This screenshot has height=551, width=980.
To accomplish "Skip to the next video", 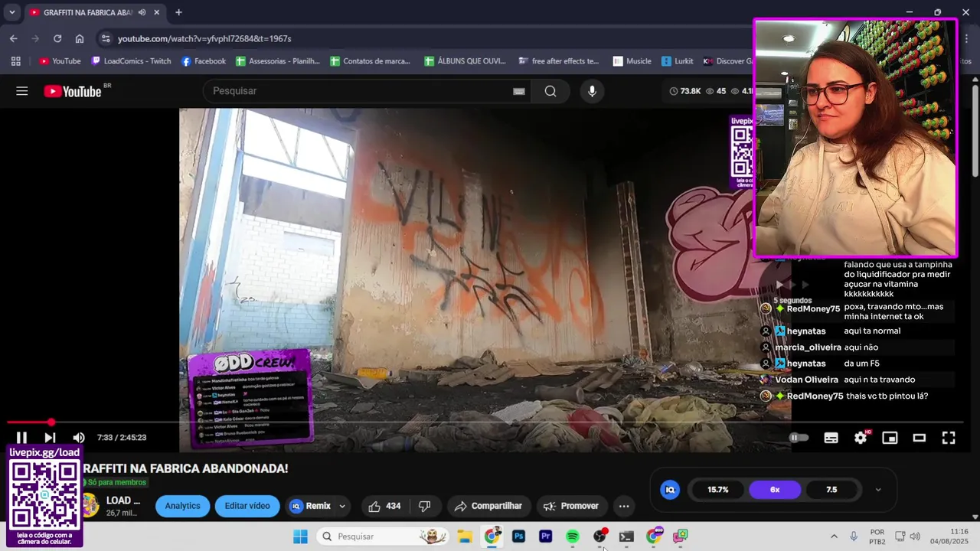I will [50, 438].
